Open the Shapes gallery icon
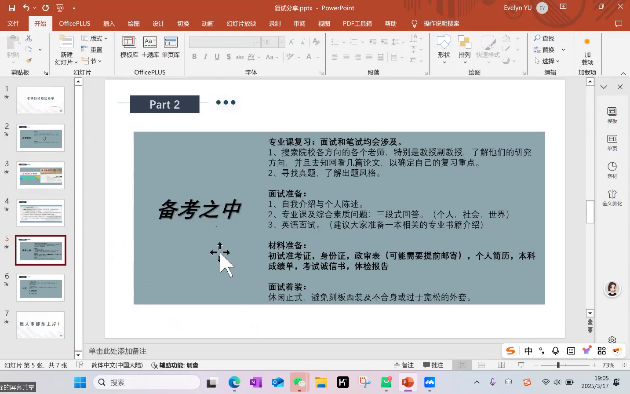The height and width of the screenshot is (394, 630). [444, 43]
